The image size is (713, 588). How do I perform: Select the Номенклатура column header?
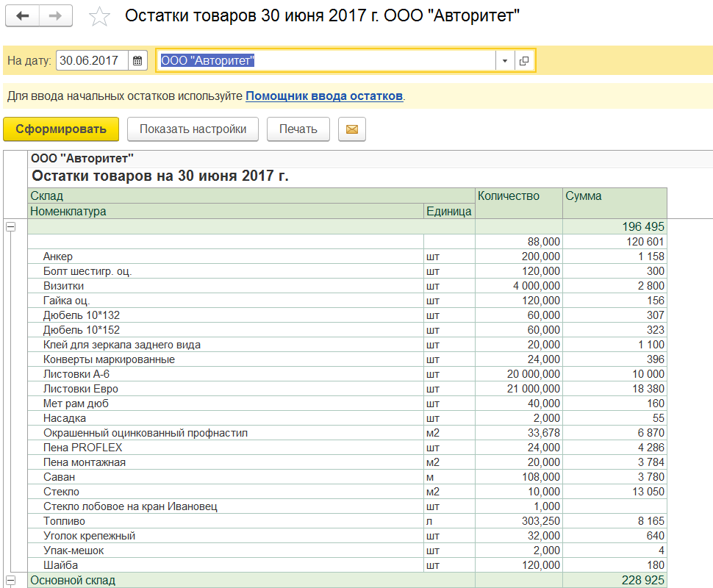[x=226, y=211]
